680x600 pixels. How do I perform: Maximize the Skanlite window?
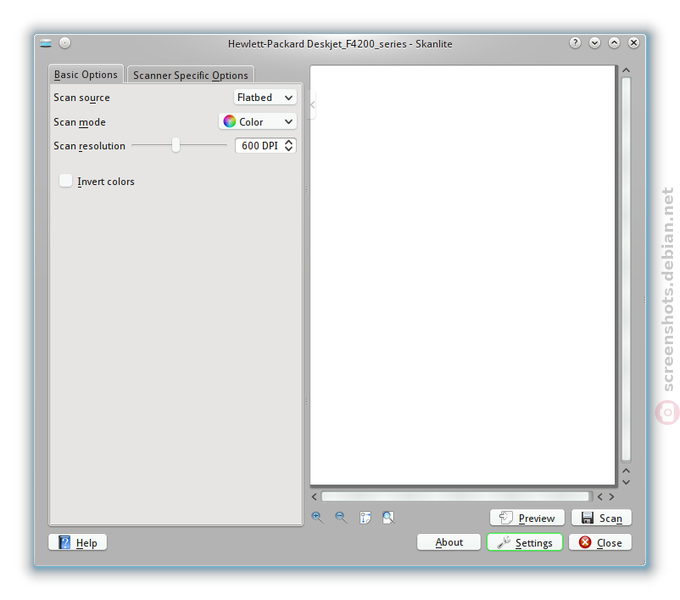(x=614, y=43)
